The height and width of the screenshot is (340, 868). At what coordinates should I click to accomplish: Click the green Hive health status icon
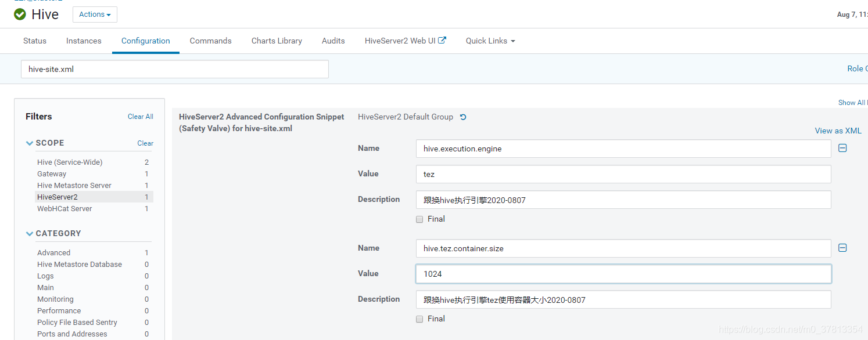click(x=20, y=15)
